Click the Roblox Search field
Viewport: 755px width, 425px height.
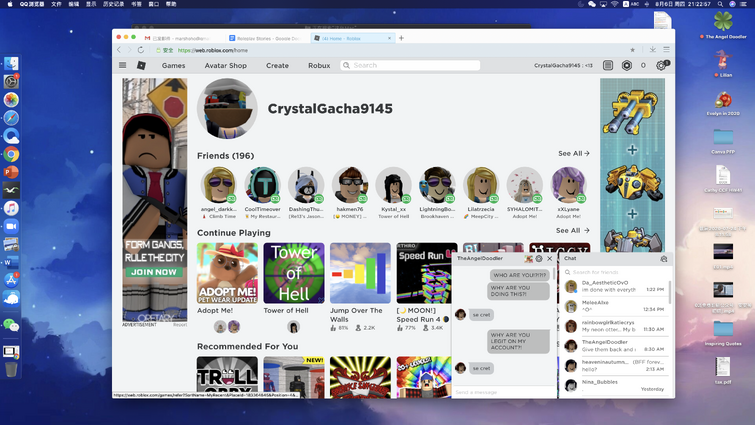(410, 65)
